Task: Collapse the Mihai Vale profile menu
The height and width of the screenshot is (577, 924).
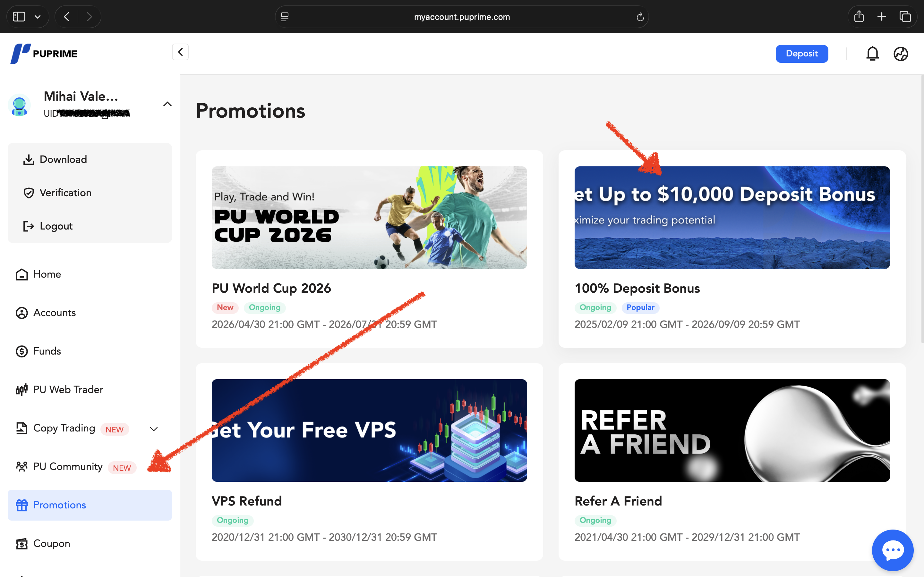Action: (167, 104)
